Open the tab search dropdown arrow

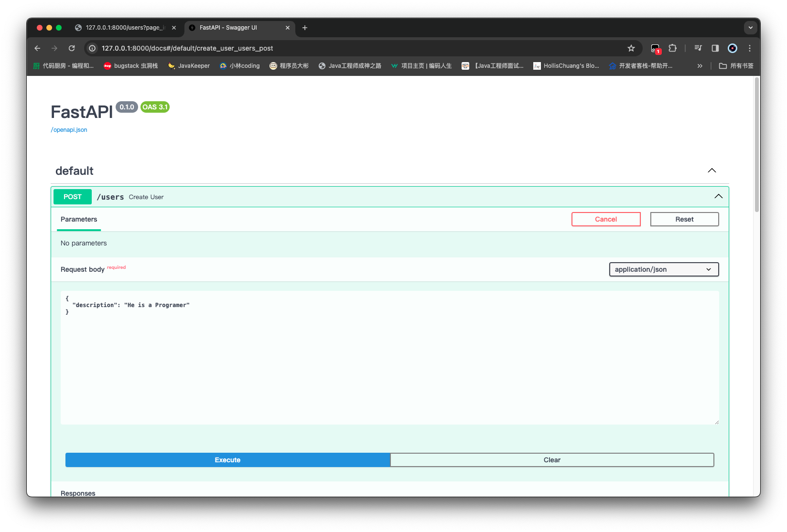tap(751, 28)
